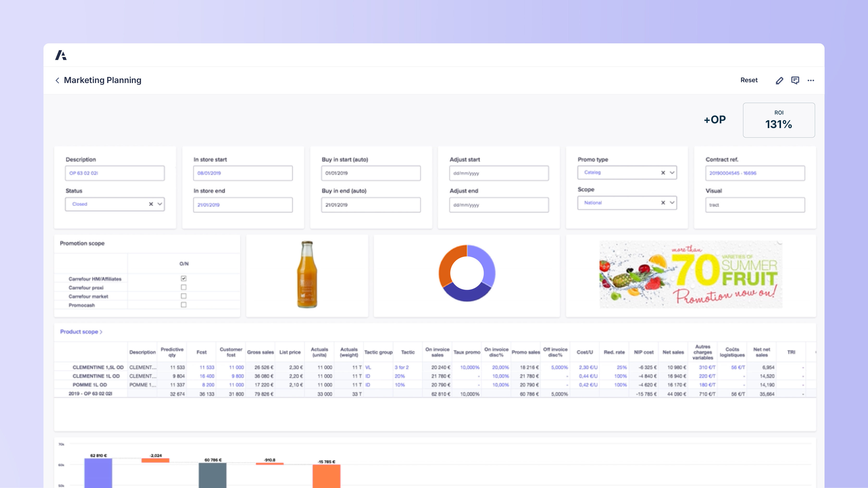Image resolution: width=868 pixels, height=488 pixels.
Task: Open the comments icon in the toolbar
Action: pyautogui.click(x=795, y=80)
